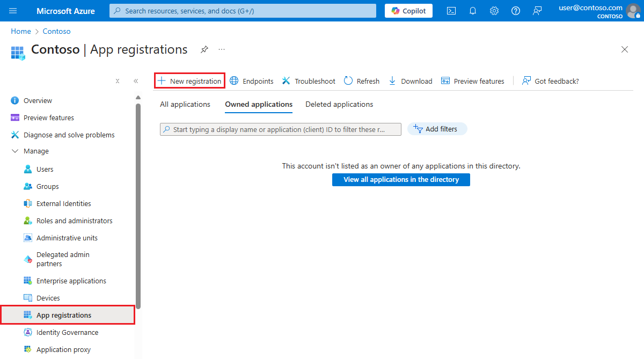Select App registrations in sidebar
Viewport: 644px width, 359px height.
(68, 315)
